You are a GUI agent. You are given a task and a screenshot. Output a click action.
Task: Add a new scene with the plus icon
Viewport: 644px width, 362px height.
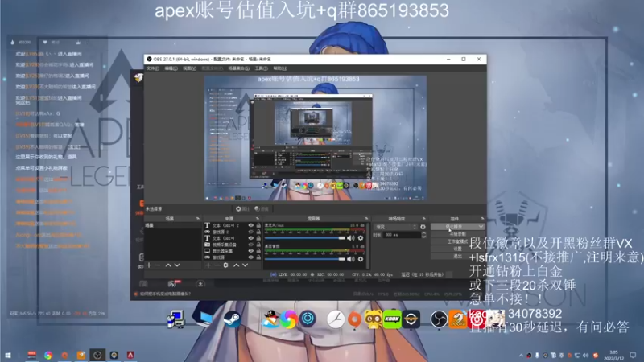pyautogui.click(x=149, y=265)
